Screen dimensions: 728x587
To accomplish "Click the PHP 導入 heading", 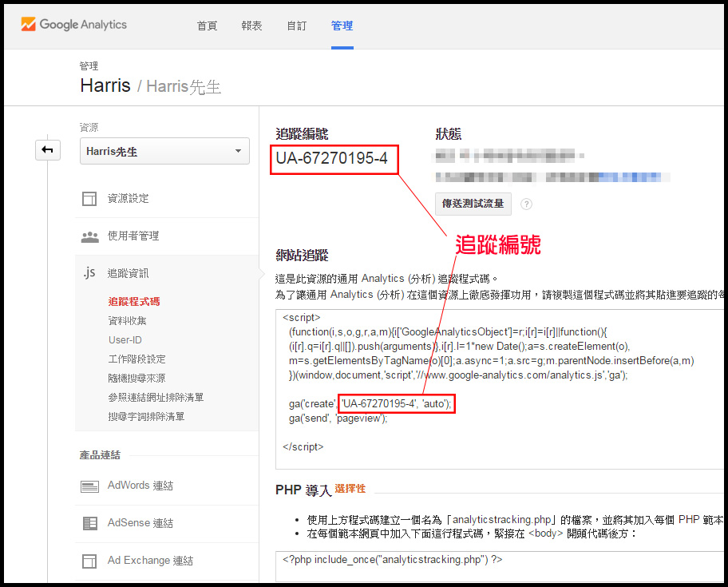I will tap(303, 490).
